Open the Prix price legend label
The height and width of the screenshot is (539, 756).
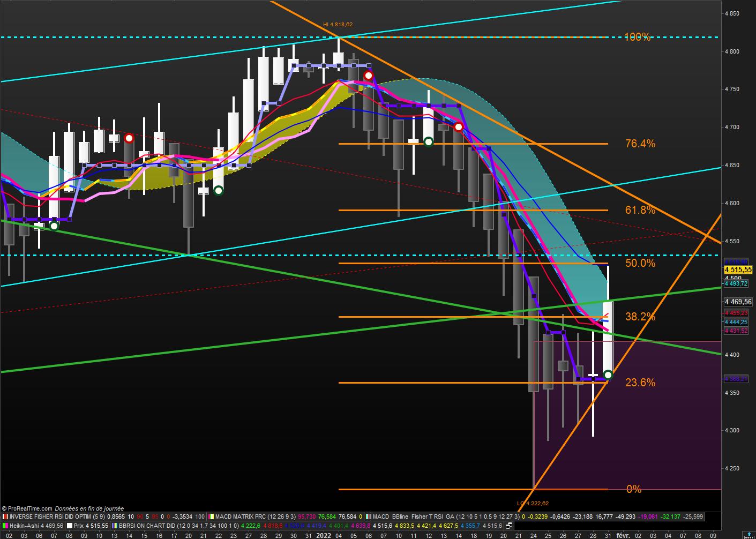pos(79,526)
